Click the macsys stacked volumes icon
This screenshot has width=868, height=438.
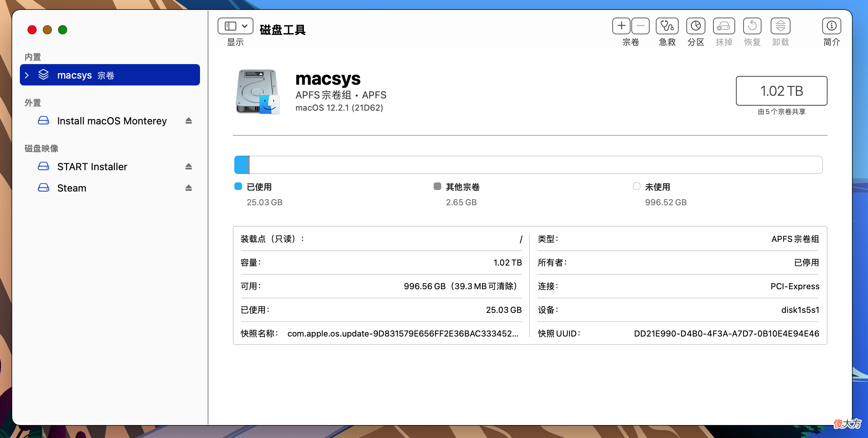coord(44,75)
